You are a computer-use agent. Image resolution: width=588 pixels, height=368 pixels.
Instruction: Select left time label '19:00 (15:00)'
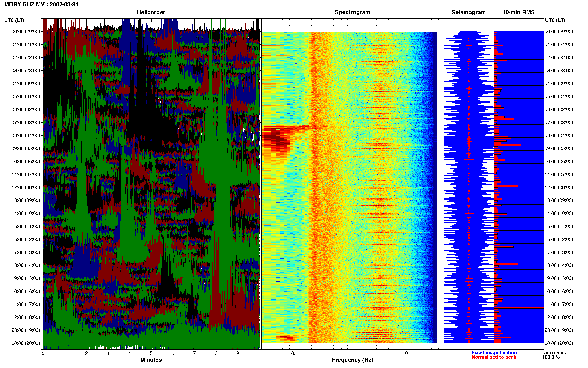[26, 278]
